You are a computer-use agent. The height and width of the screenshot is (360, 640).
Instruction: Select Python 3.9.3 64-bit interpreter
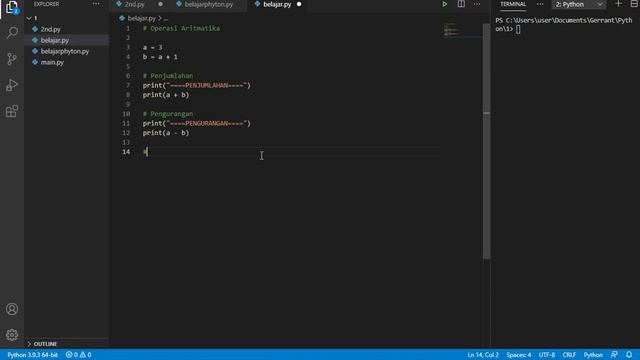click(32, 355)
